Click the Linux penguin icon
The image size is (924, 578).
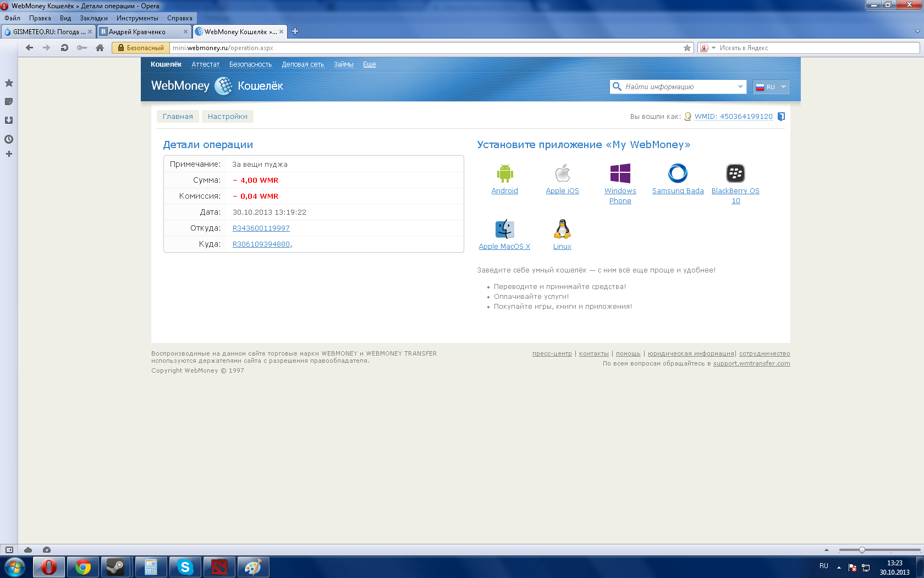[x=562, y=229]
